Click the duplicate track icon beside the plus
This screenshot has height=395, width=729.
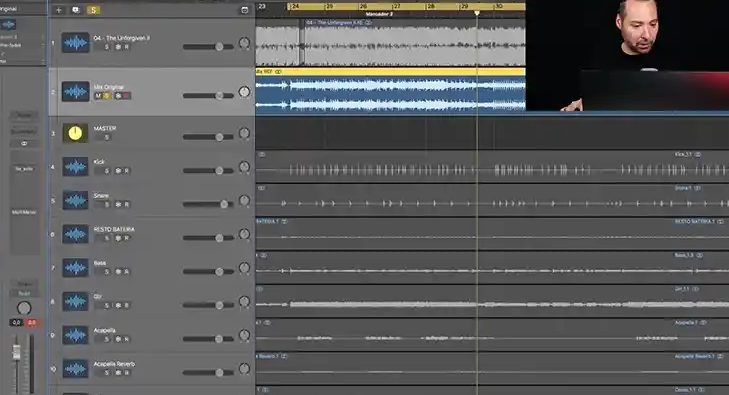pyautogui.click(x=76, y=10)
